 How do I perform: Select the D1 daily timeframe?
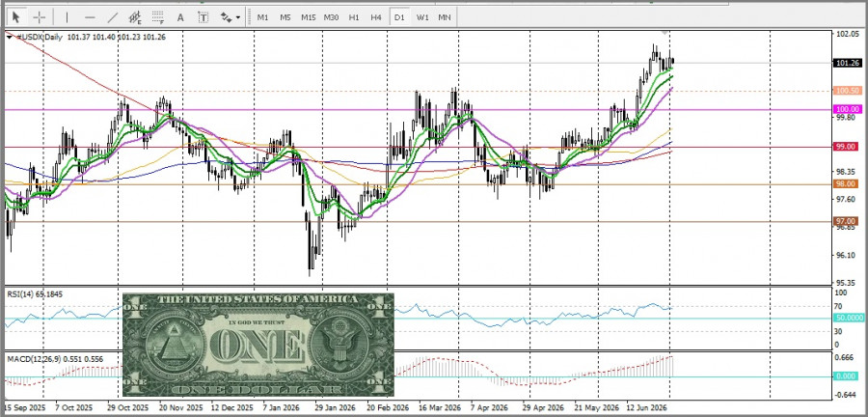tap(399, 17)
